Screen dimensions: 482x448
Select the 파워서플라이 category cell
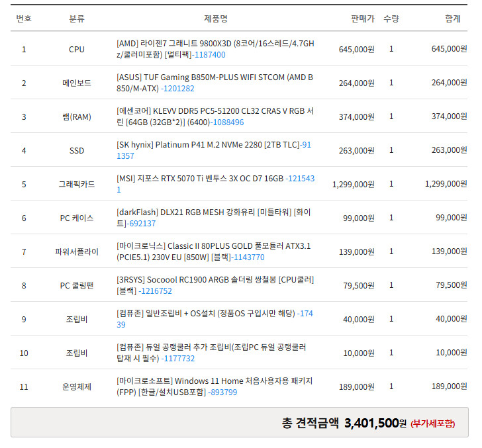point(77,251)
